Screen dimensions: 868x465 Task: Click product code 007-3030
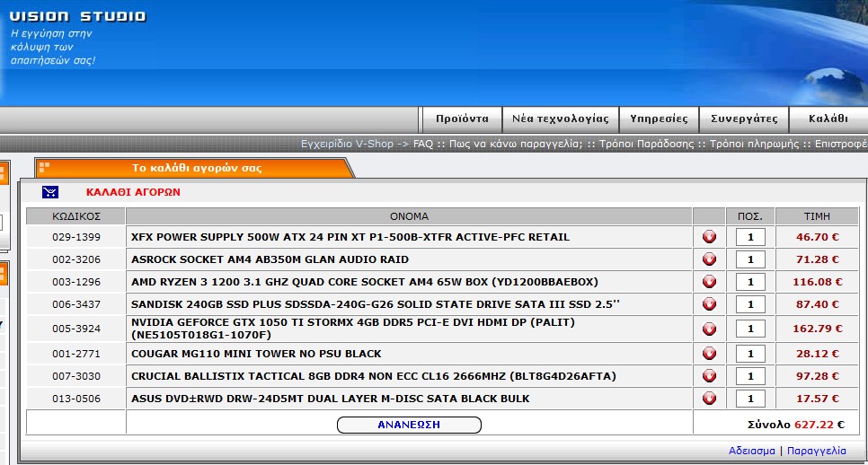(x=76, y=376)
